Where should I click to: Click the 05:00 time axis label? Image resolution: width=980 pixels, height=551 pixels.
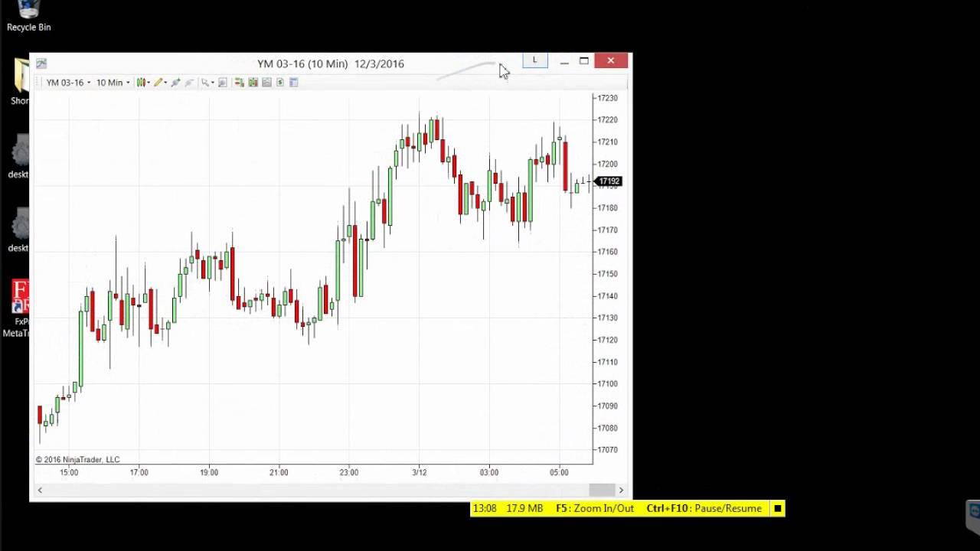[x=560, y=473]
